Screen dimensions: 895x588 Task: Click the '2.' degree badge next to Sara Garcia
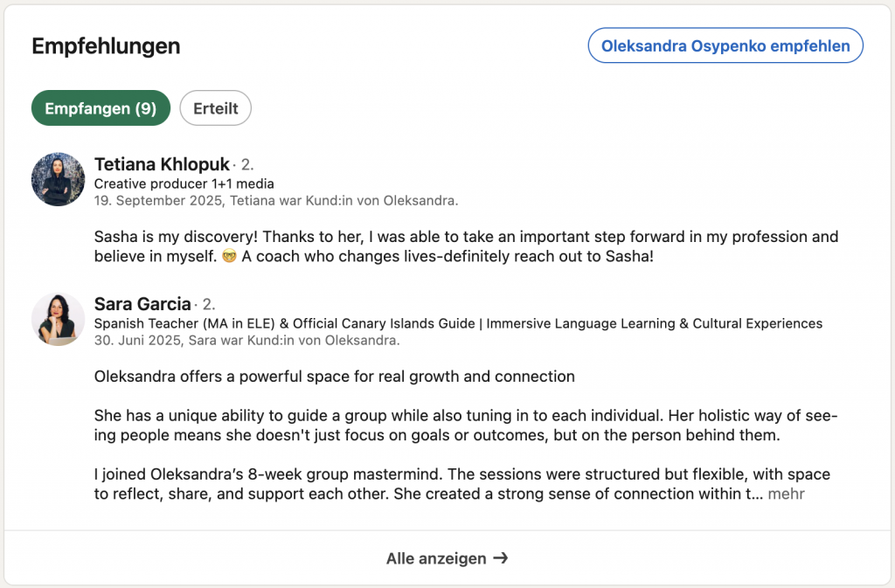(209, 305)
